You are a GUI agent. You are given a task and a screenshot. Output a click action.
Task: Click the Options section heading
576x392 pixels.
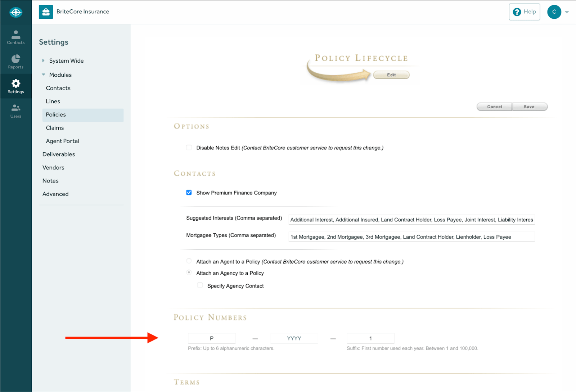coord(192,126)
